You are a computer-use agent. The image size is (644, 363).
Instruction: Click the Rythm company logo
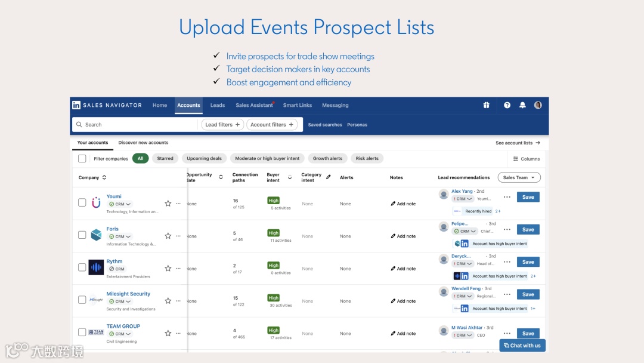96,267
